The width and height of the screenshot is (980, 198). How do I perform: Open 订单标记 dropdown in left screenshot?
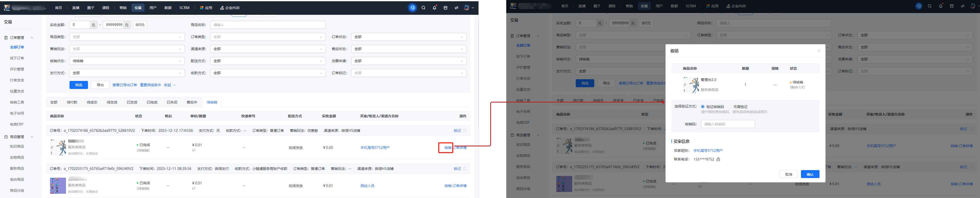pos(409,73)
